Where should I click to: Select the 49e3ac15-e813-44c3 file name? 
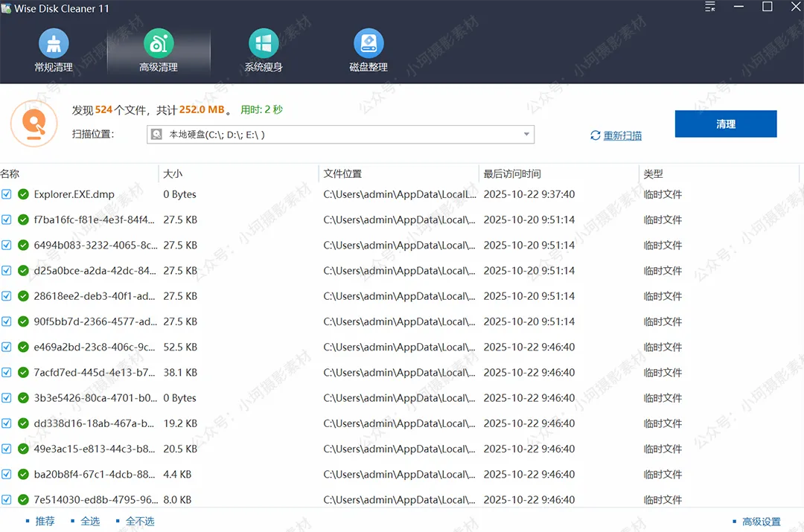[x=95, y=449]
